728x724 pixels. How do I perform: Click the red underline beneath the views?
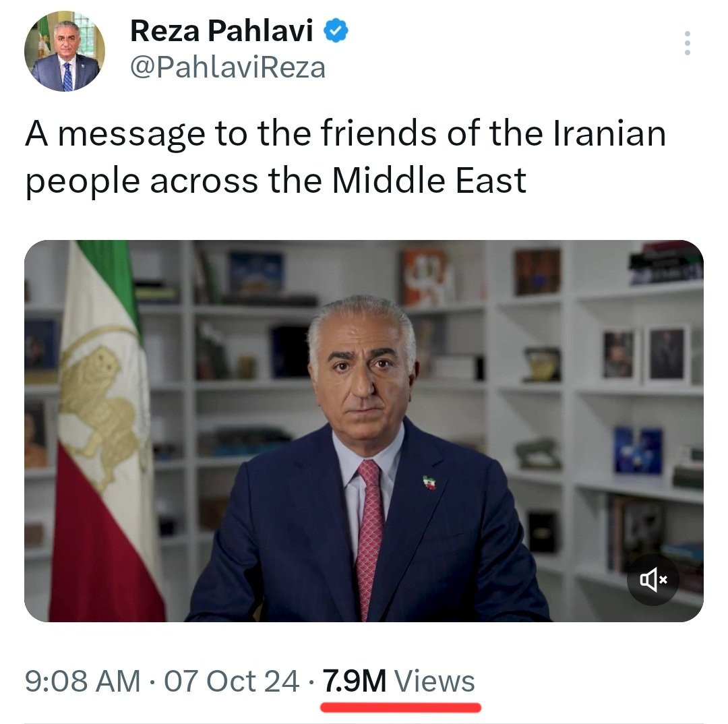400,708
